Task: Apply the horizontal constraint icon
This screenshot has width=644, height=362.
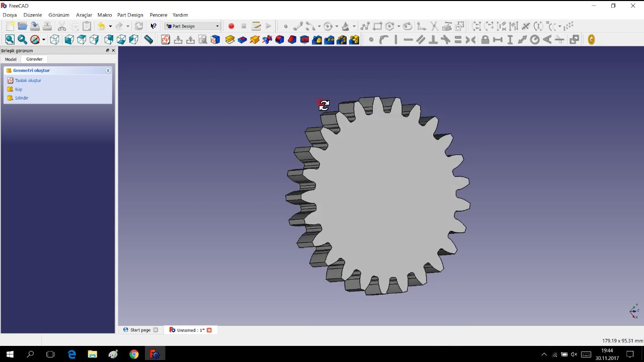Action: pyautogui.click(x=408, y=40)
